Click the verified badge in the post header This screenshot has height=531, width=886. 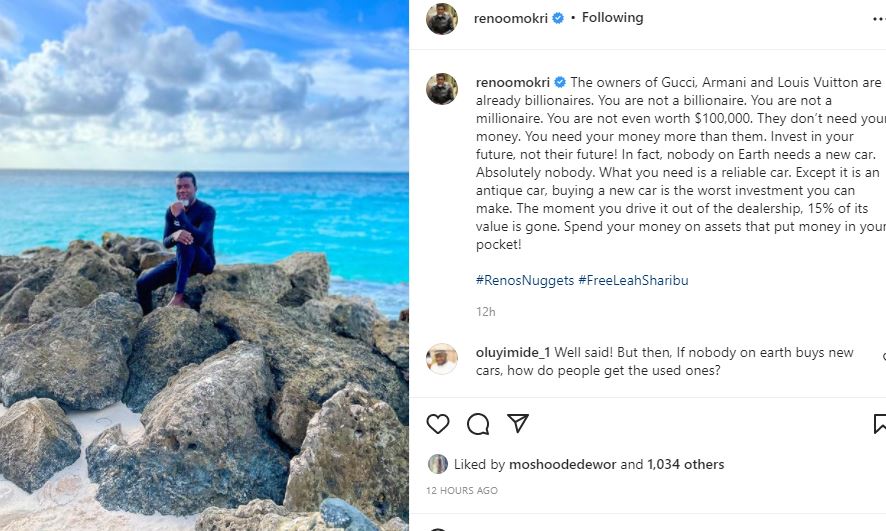[558, 18]
